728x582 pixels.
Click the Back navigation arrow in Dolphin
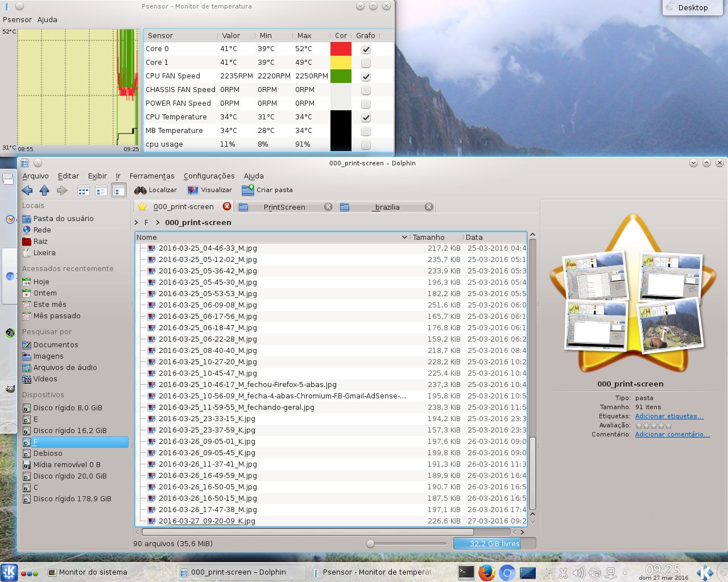(27, 190)
